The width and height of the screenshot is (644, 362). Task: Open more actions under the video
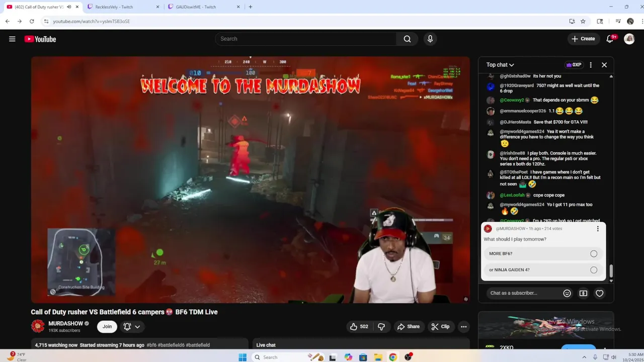click(x=463, y=326)
